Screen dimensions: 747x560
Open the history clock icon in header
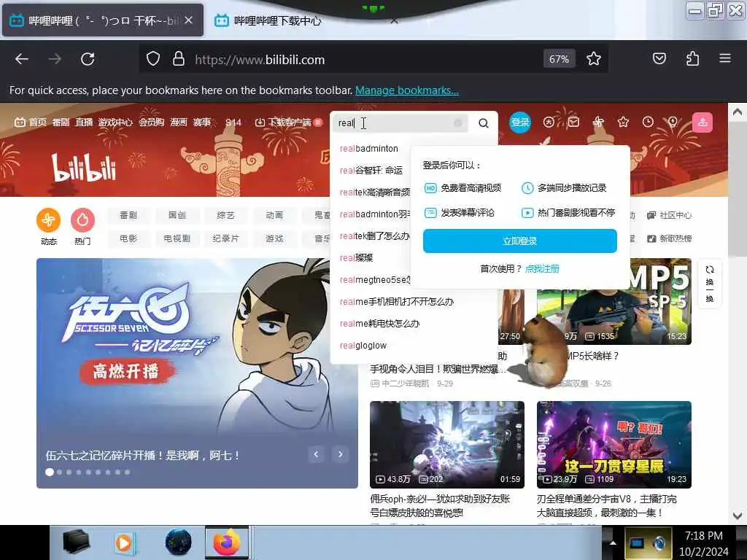(648, 122)
